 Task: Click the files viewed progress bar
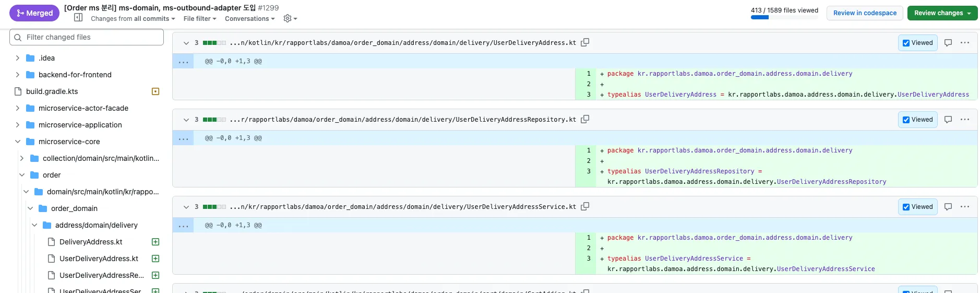coord(784,17)
